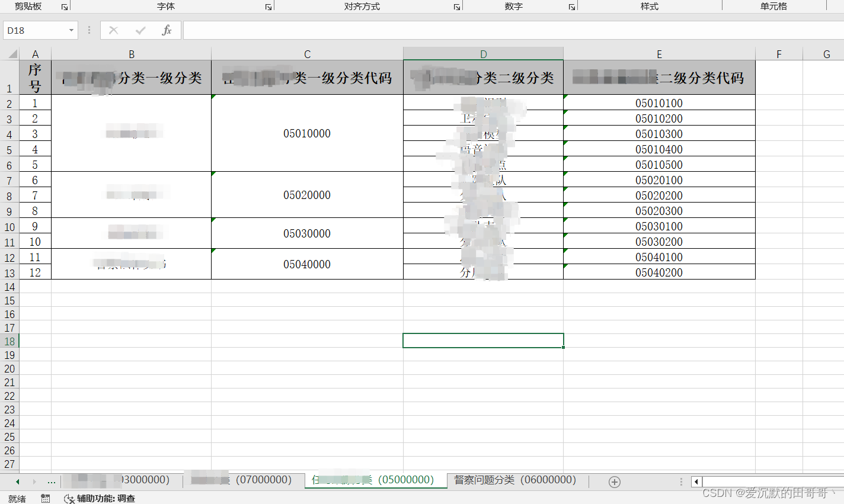Open the Font (字体) settings dialog launcher
844x504 pixels.
[268, 6]
